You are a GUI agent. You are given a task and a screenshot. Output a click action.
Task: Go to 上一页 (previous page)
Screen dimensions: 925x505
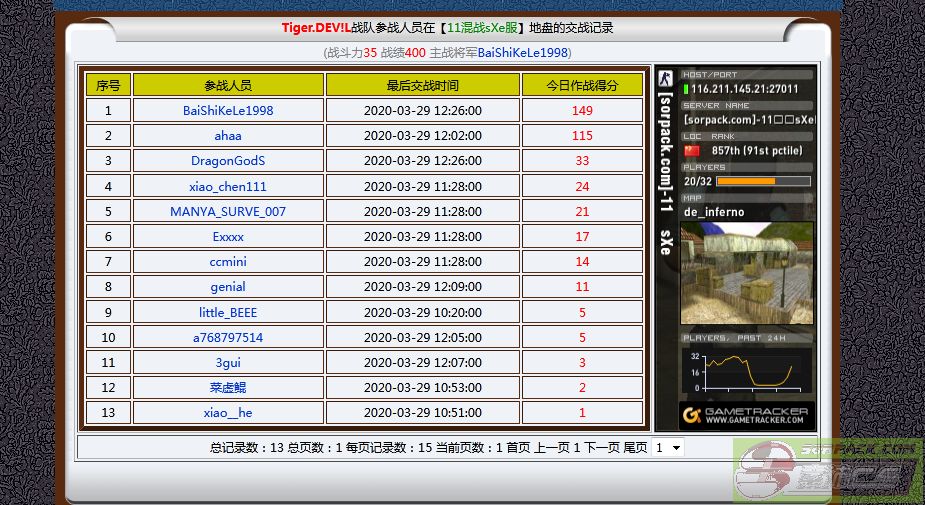(552, 448)
